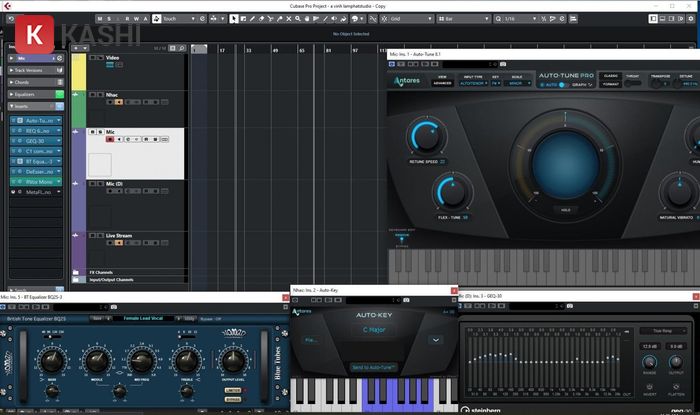Open the Grid snap type dropdown

[x=411, y=19]
